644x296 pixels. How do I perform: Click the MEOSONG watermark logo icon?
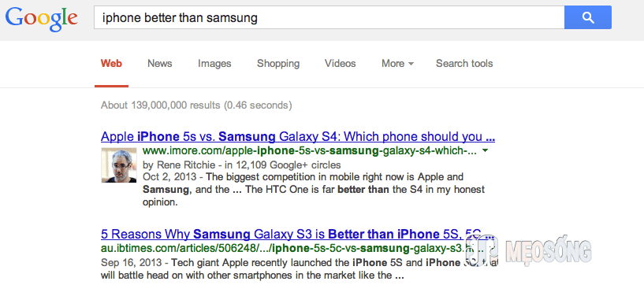(483, 250)
